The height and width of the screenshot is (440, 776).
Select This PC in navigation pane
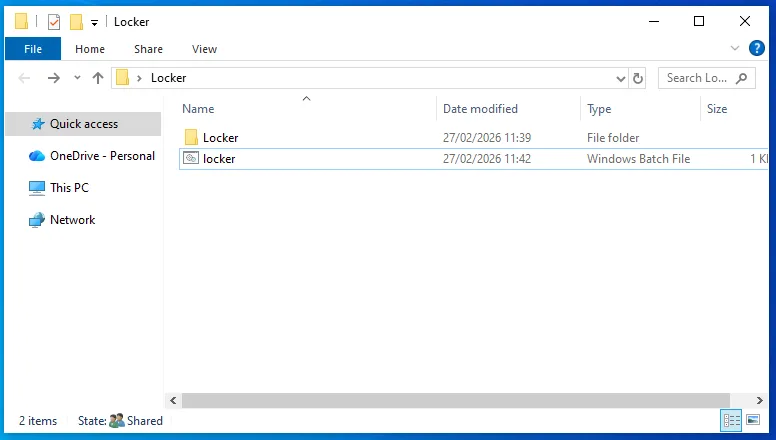point(69,188)
